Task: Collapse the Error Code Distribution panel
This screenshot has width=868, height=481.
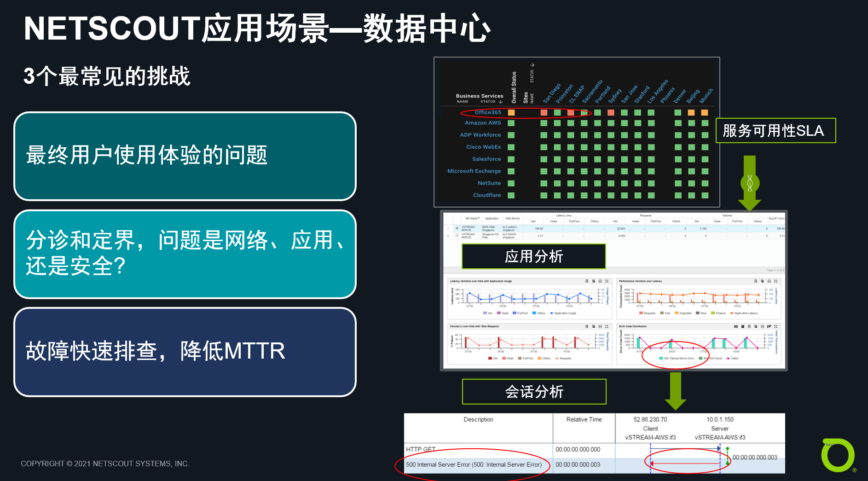Action: [762, 326]
